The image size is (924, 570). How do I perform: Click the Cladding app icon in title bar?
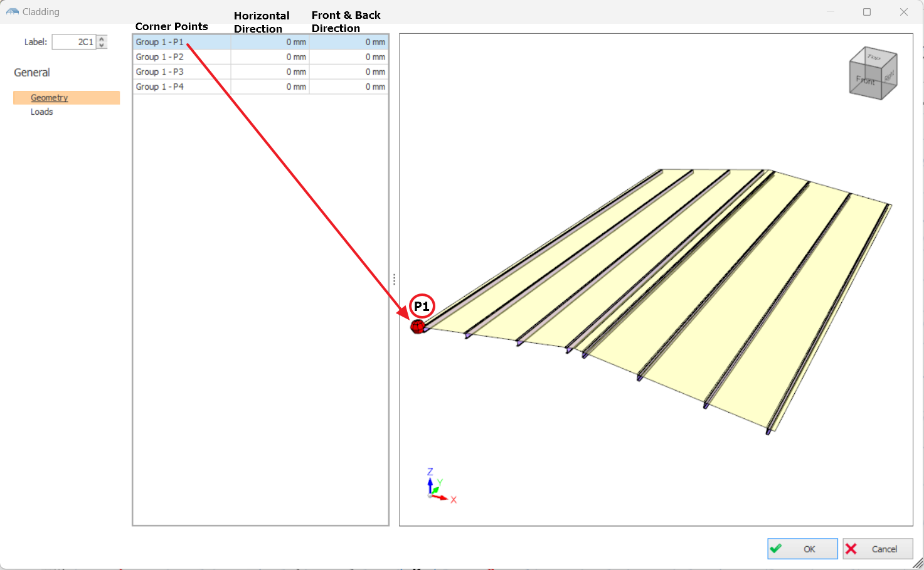13,12
